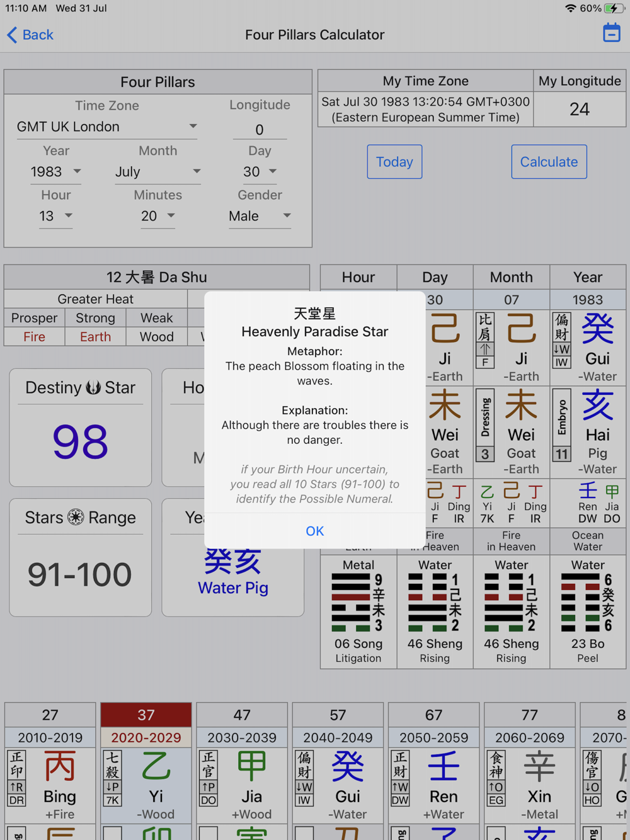Select the Month column header
The image size is (630, 840).
pos(511,277)
